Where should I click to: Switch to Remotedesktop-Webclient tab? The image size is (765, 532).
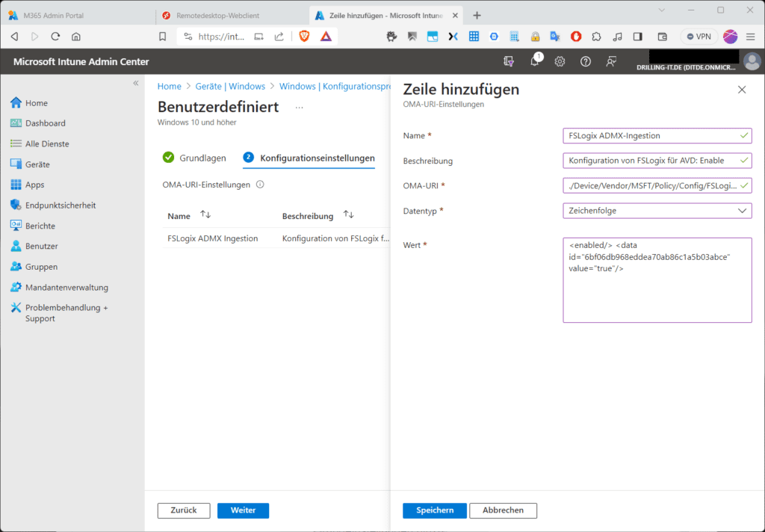pyautogui.click(x=232, y=16)
